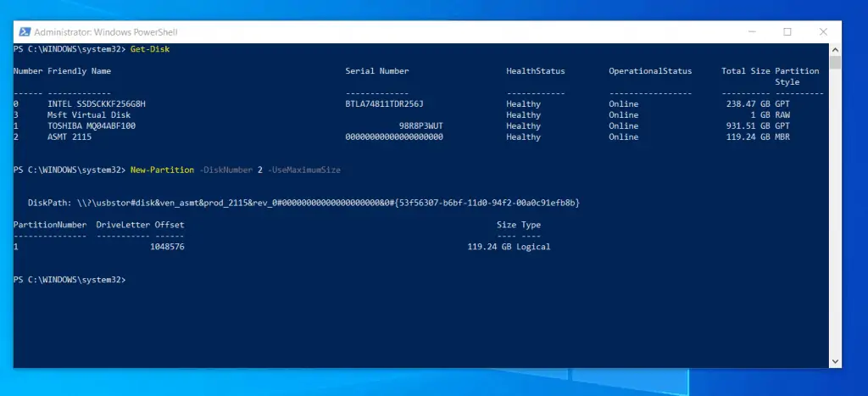This screenshot has width=868, height=396.
Task: Click the scrollbar up arrow
Action: tap(835, 49)
